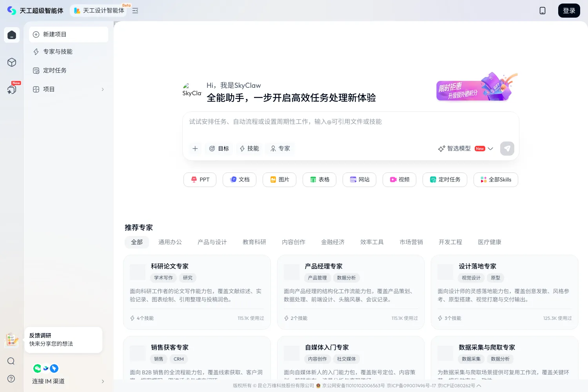Click the 专家 chip in input box
588x392 pixels.
[x=280, y=149]
